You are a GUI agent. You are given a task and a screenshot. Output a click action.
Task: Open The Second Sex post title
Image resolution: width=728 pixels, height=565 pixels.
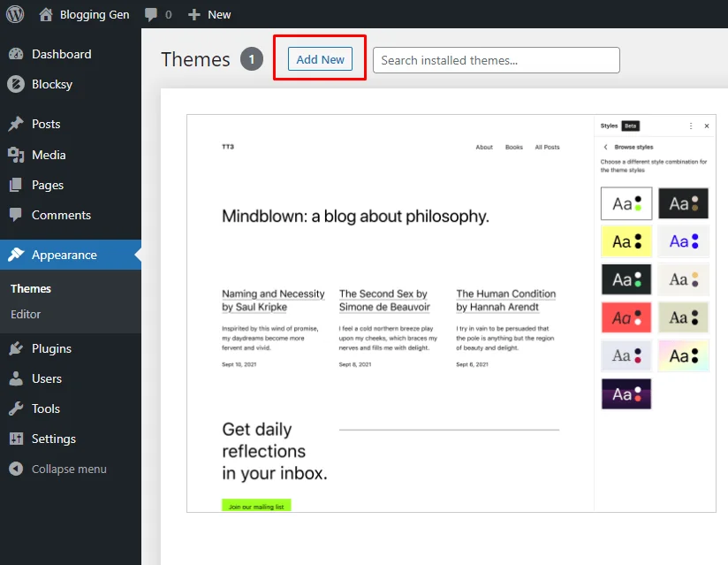click(384, 300)
